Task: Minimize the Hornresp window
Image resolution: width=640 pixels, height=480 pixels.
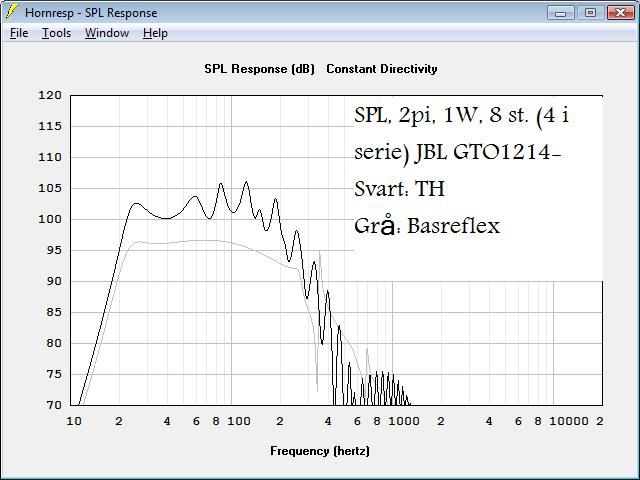Action: click(x=561, y=13)
